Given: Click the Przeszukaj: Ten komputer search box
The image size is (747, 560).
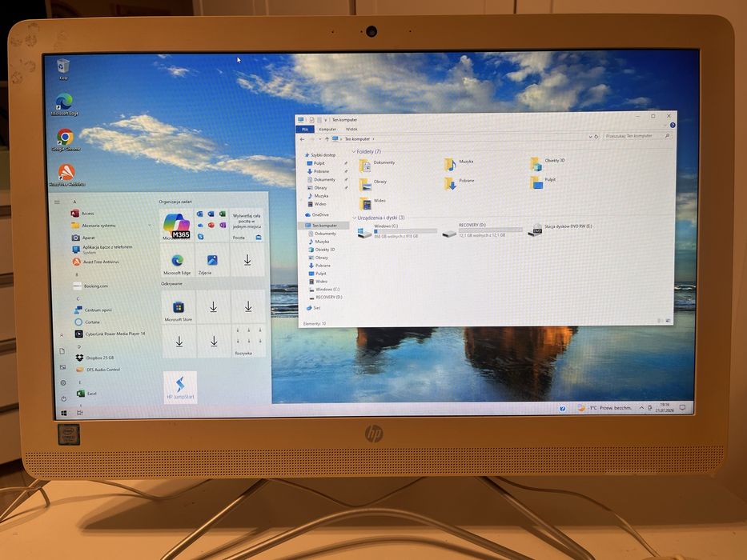Looking at the screenshot, I should tap(637, 136).
